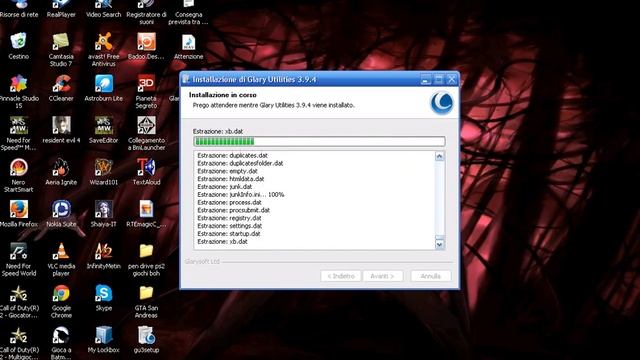Select the Attenzione audio file icon
This screenshot has width=640, height=360.
[188, 42]
